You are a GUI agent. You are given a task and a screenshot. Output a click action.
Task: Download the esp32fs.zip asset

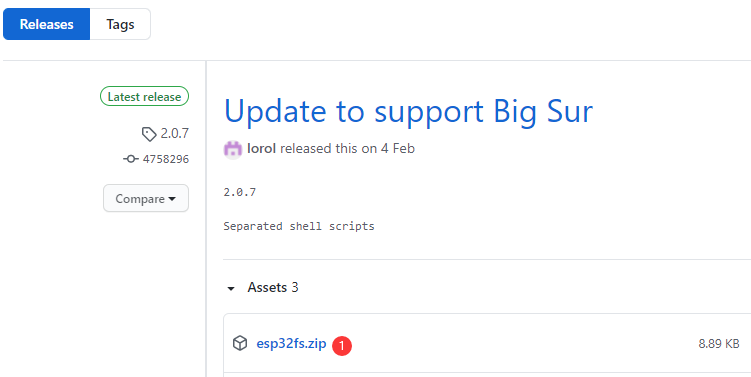coord(291,344)
